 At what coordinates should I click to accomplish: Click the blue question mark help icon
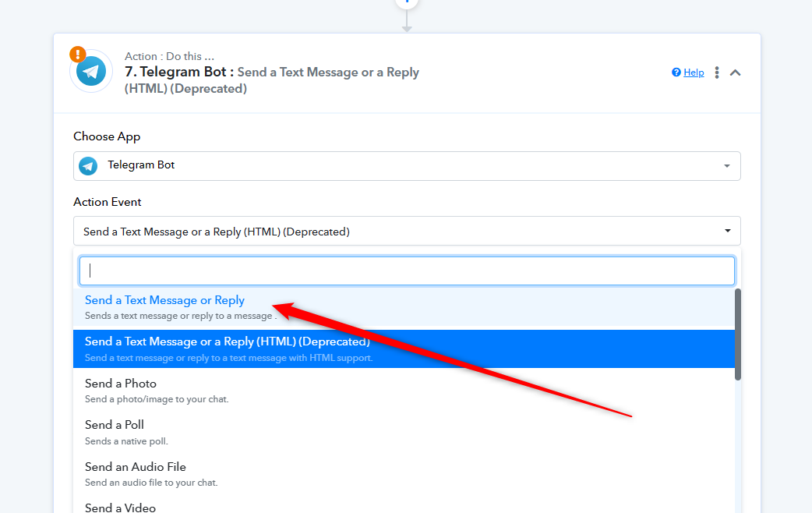(676, 73)
